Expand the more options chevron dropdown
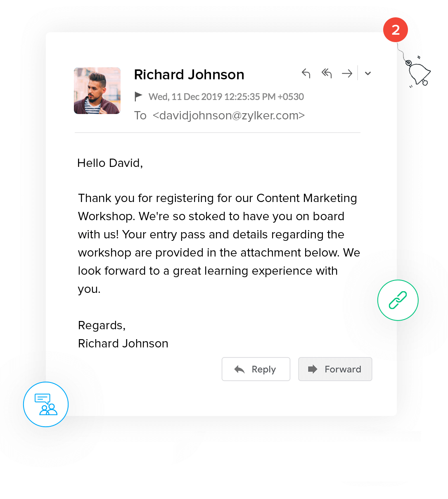This screenshot has width=448, height=499. click(x=368, y=74)
